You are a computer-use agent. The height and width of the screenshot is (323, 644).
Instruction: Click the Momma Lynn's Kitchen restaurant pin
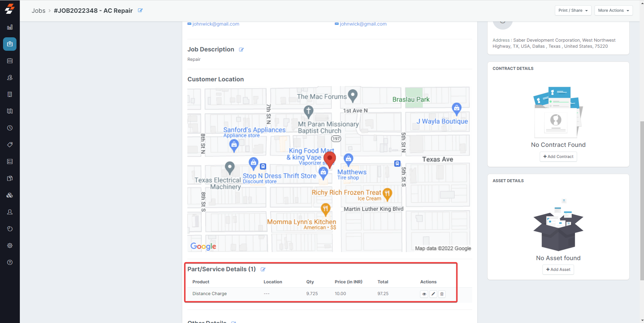pos(325,210)
